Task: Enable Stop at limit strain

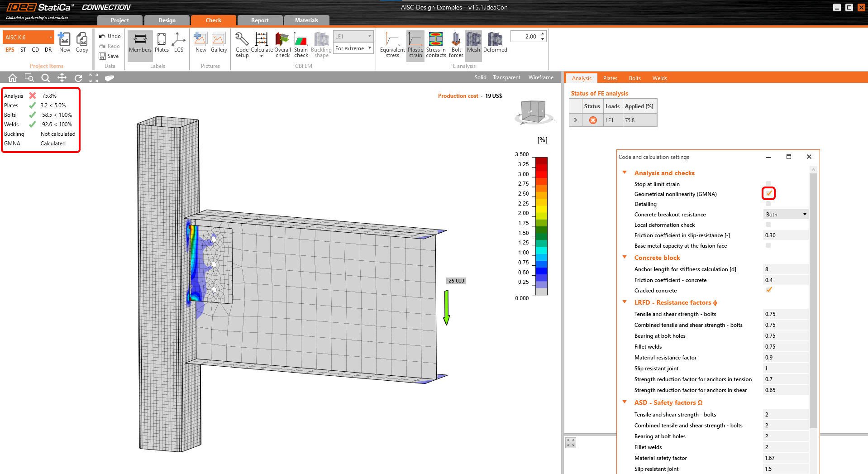Action: (x=768, y=184)
